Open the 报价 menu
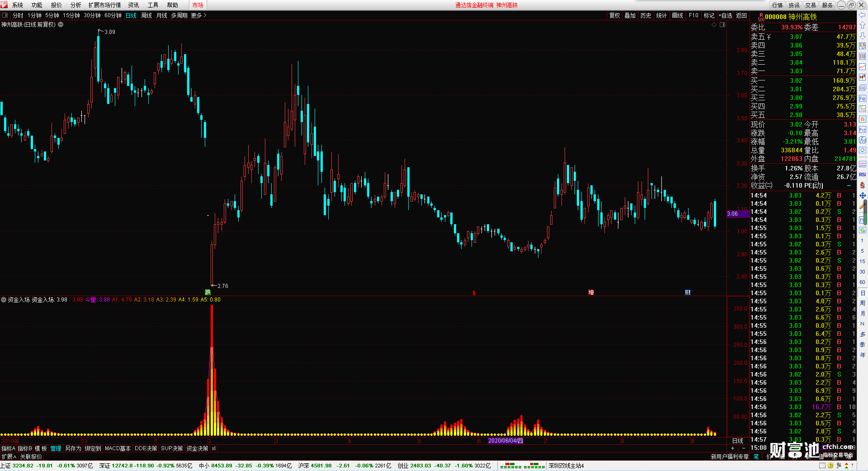This screenshot has width=868, height=471. 56,5
